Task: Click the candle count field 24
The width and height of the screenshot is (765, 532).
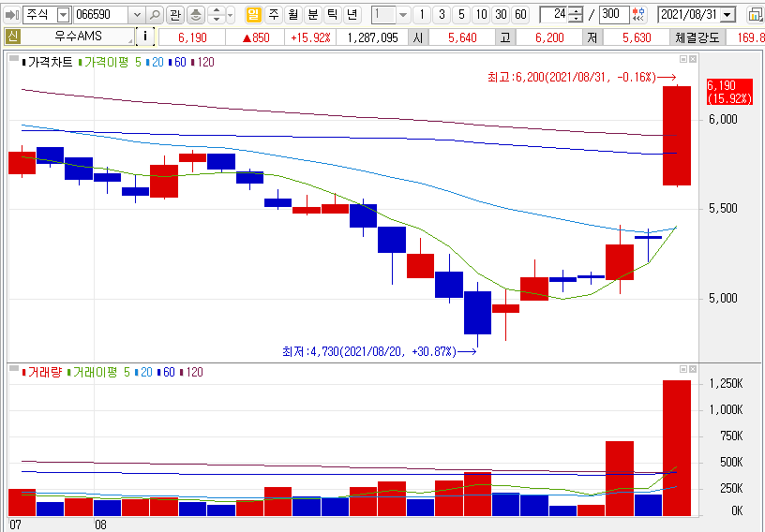Action: [555, 15]
